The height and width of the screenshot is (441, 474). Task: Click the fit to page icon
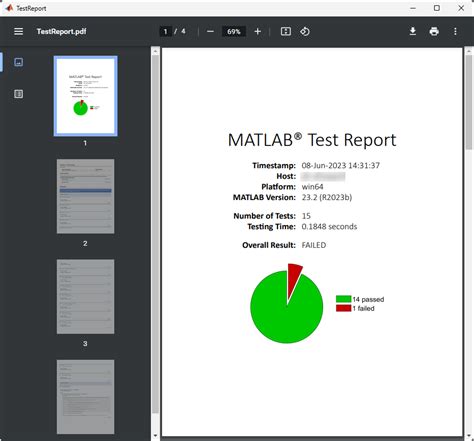pos(286,32)
